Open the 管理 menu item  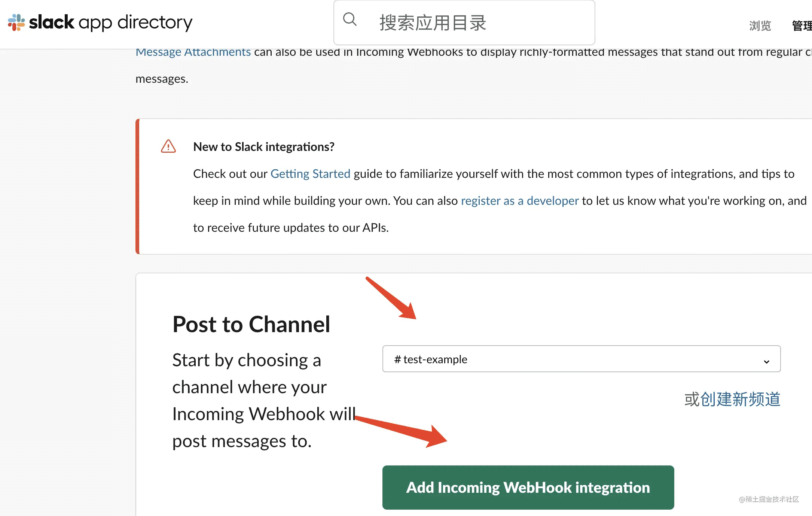pyautogui.click(x=802, y=26)
